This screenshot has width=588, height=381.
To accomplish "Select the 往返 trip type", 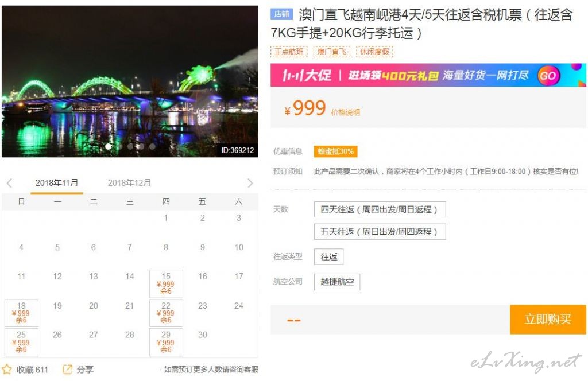I will pos(328,256).
